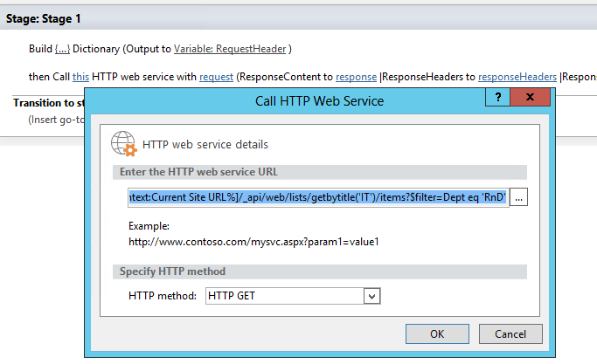Image resolution: width=597 pixels, height=364 pixels.
Task: Click the "HTTP web service details" heading
Action: tap(205, 144)
